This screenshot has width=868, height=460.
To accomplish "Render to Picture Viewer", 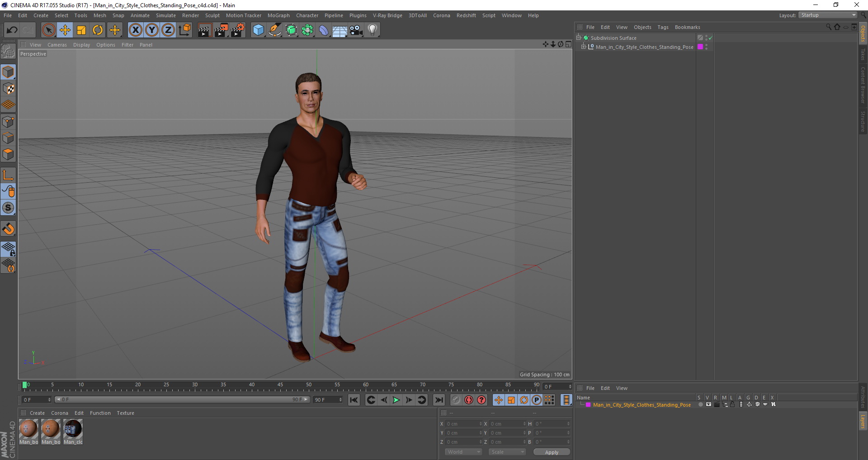I will [221, 30].
